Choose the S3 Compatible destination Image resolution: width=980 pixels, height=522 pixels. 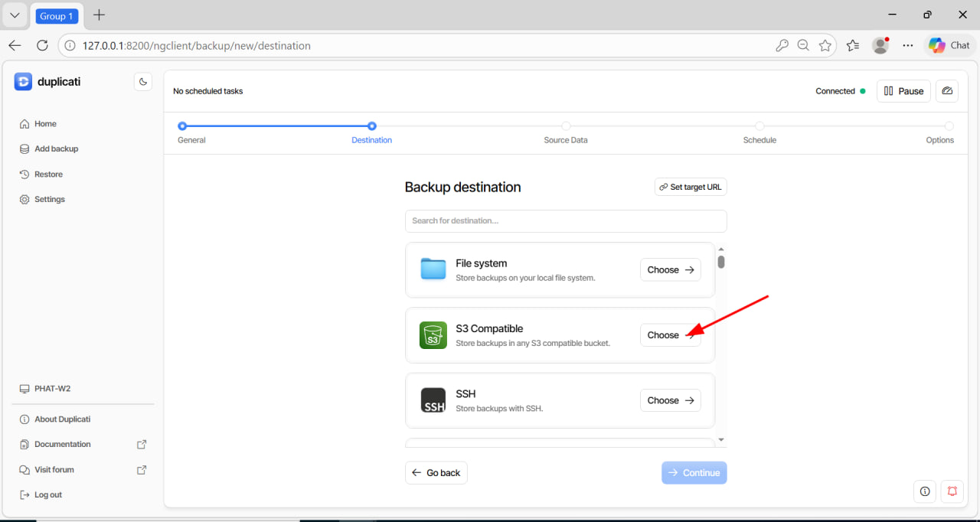(670, 335)
